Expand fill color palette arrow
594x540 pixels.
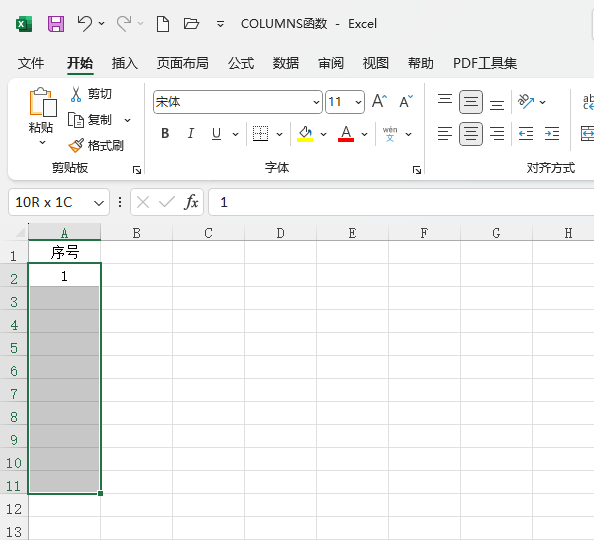(x=324, y=134)
